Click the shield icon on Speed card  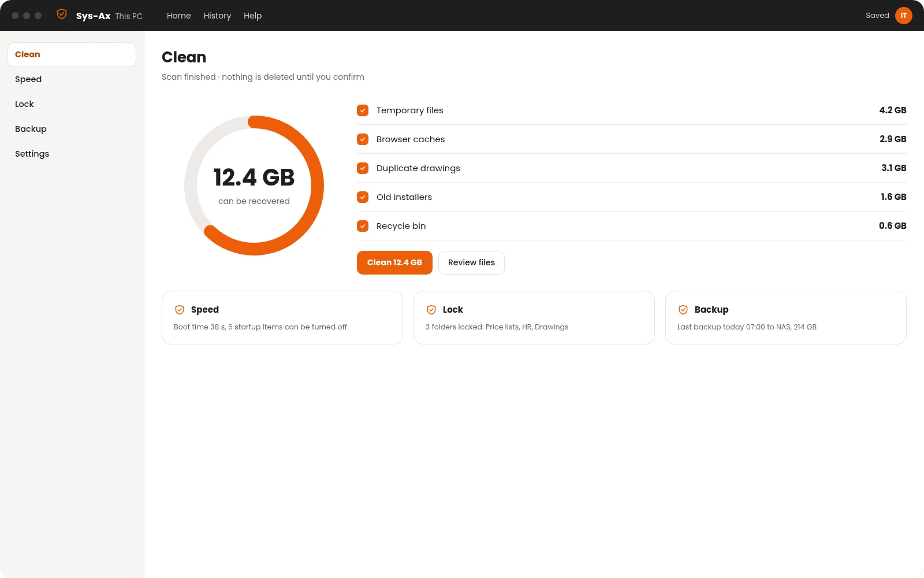coord(180,310)
